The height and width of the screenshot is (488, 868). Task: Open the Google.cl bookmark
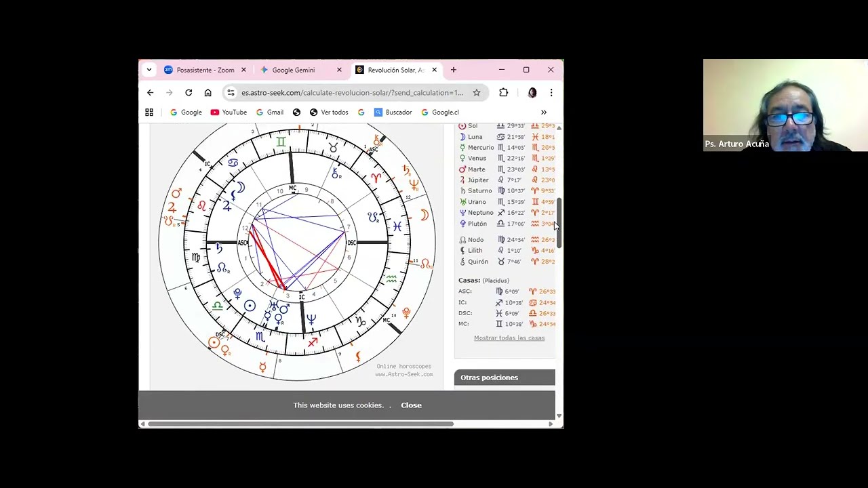[x=440, y=113]
